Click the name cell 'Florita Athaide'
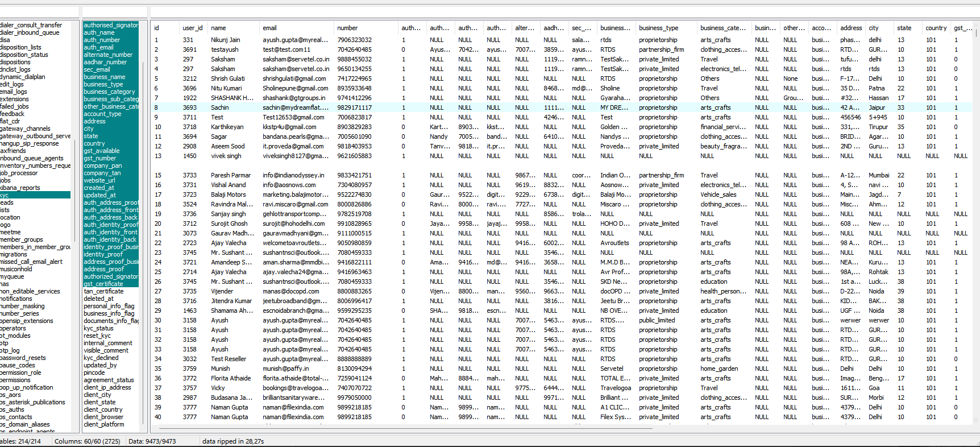980x447 pixels. pos(231,378)
